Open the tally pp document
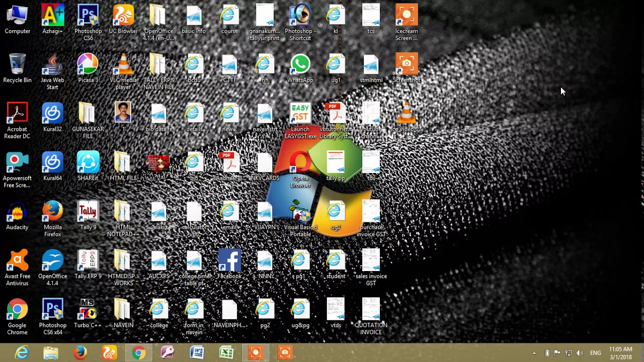Screen dimensions: 644x362 click(336, 167)
